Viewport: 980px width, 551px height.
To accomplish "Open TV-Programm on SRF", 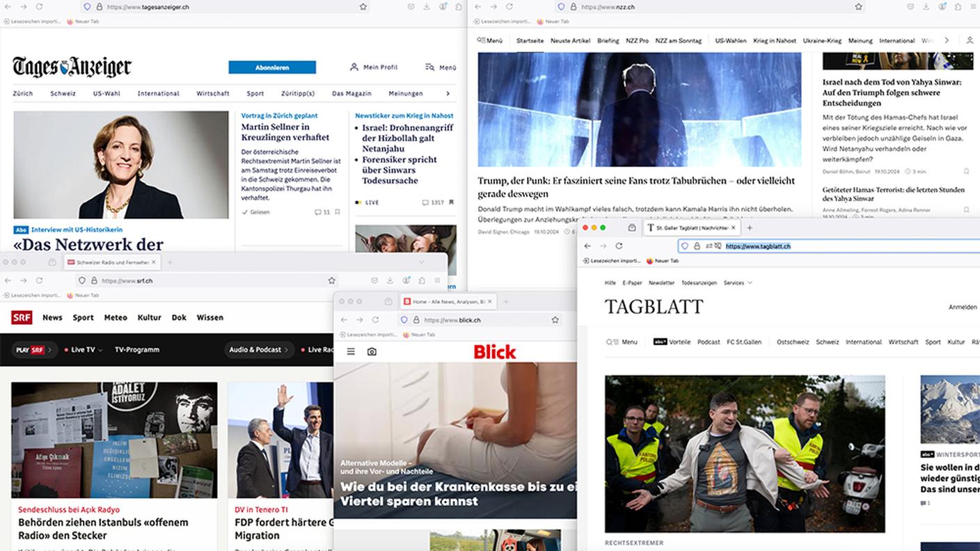I will tap(137, 350).
